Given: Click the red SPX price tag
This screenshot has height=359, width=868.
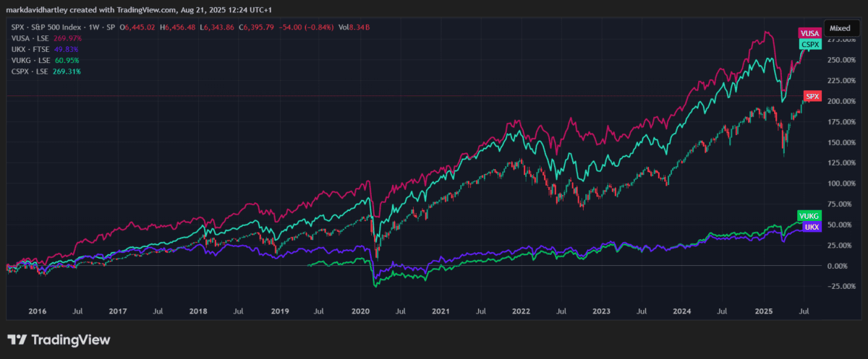Looking at the screenshot, I should (x=812, y=96).
